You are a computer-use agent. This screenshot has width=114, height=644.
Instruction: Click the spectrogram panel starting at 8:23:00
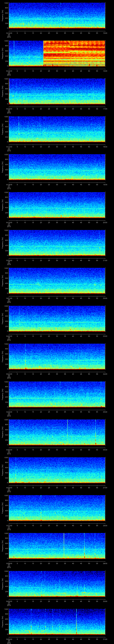[57, 357]
